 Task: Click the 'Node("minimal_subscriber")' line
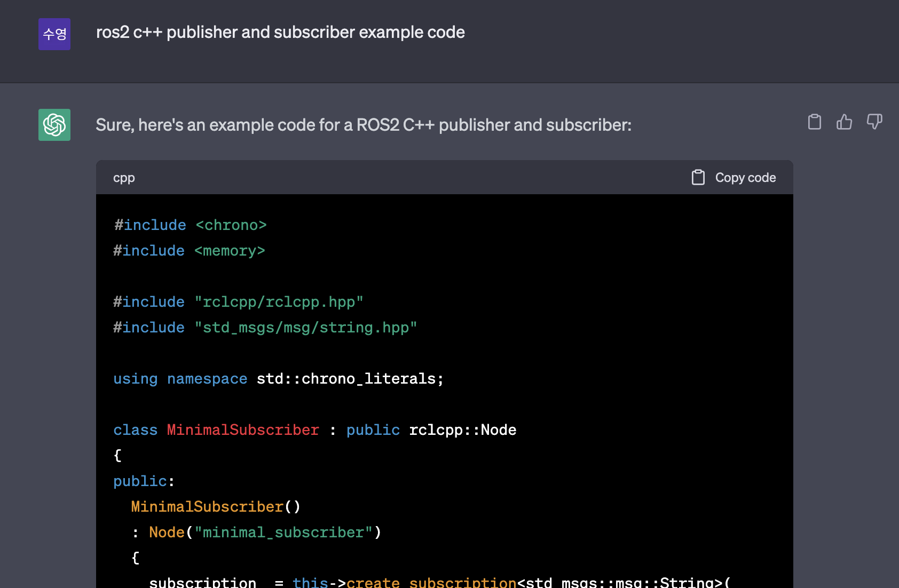pos(256,533)
